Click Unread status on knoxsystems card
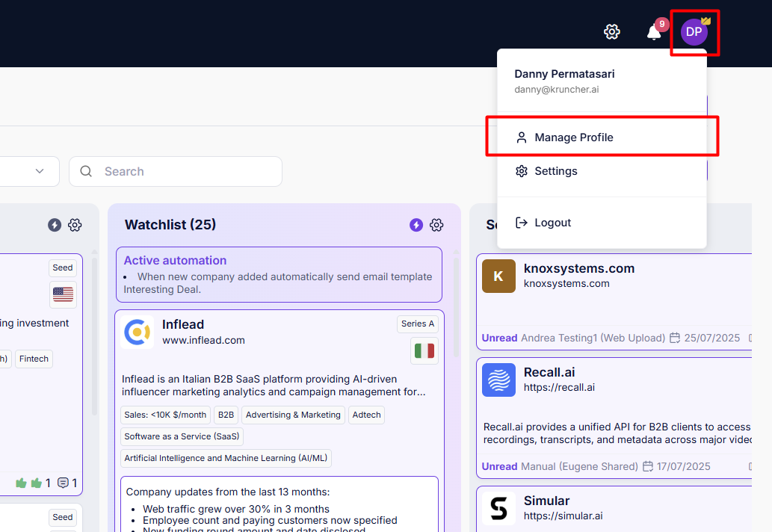The height and width of the screenshot is (532, 772). coord(499,338)
